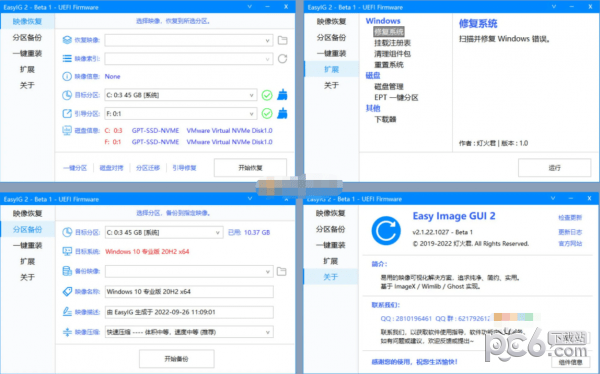
Task: Select 一键重装 tab in bottom-right about window
Action: pos(331,245)
